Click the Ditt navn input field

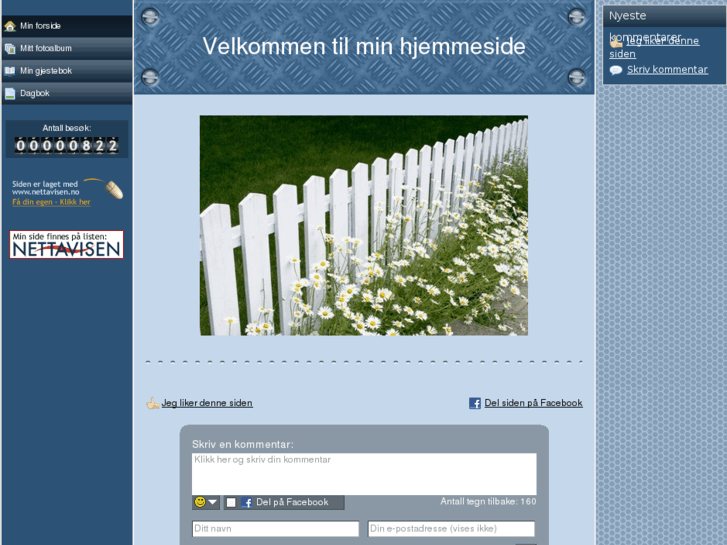click(275, 529)
